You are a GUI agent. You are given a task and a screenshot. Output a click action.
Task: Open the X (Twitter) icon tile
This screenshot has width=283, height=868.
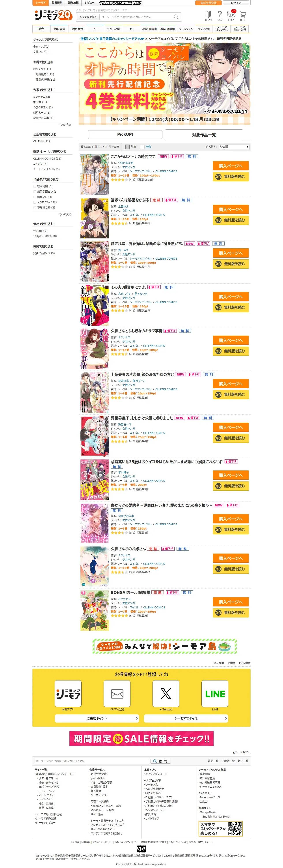pos(166,693)
